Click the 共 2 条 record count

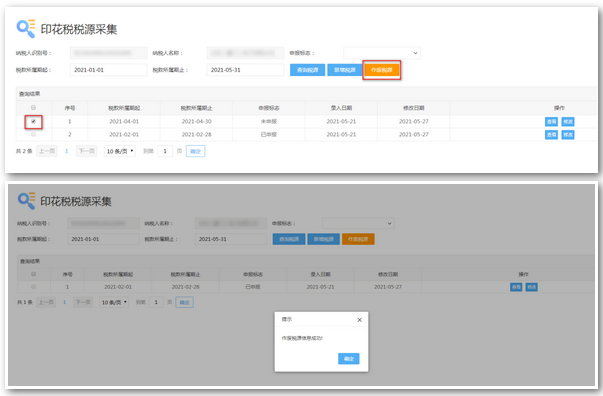point(24,151)
